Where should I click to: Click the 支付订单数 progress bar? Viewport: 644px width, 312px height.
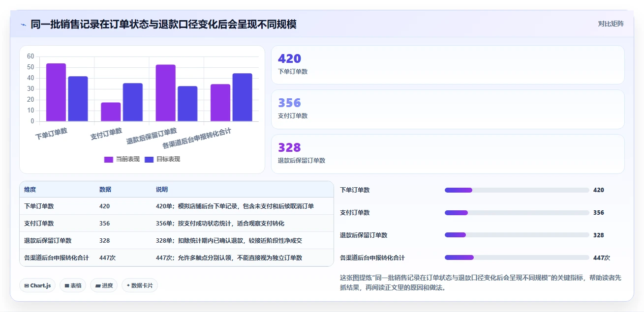(517, 213)
